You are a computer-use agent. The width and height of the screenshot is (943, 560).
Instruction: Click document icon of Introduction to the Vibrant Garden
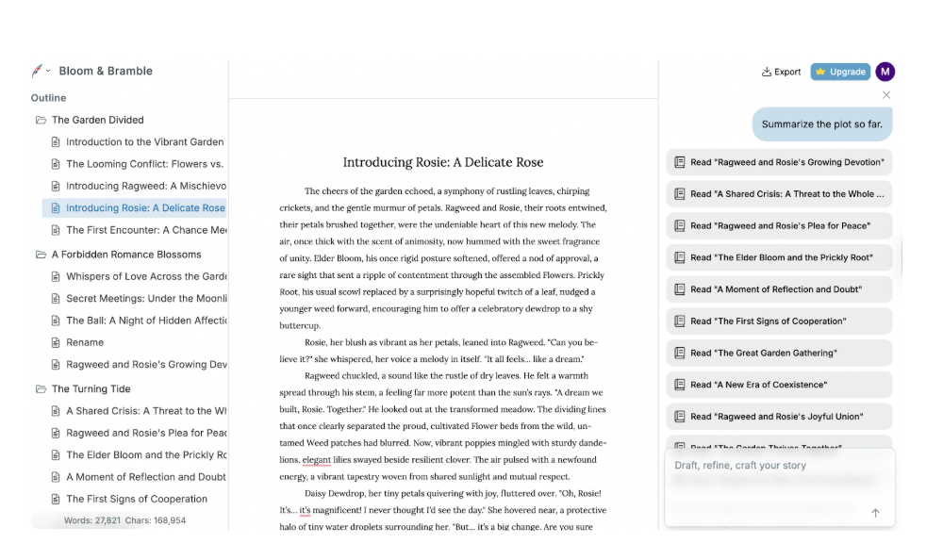[56, 142]
